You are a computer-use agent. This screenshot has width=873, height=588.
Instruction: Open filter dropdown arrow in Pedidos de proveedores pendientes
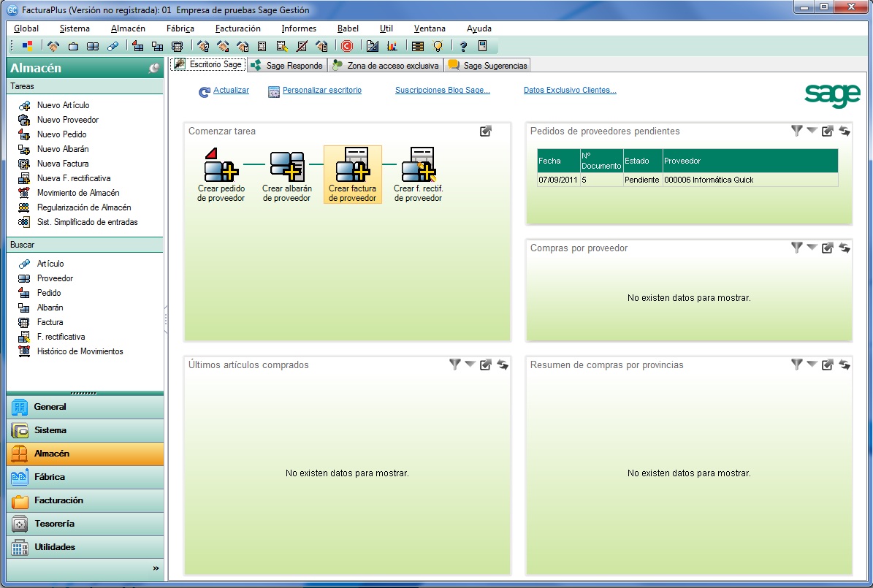coord(812,130)
